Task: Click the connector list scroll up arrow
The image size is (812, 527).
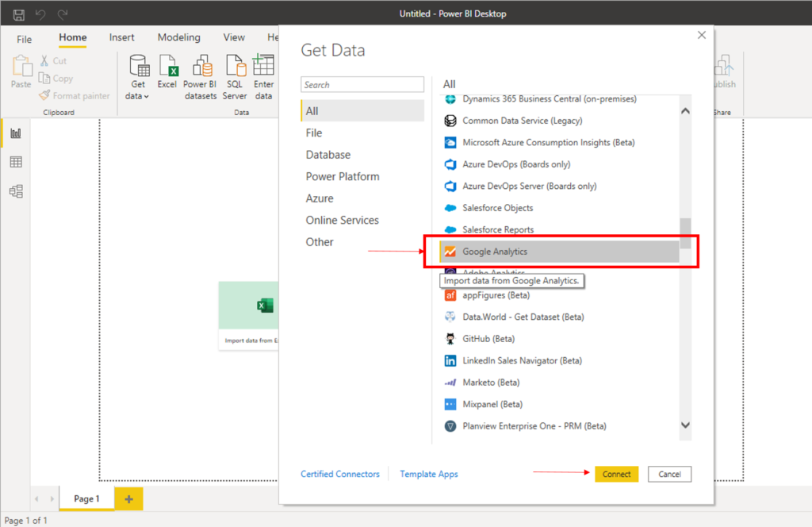Action: pos(685,111)
